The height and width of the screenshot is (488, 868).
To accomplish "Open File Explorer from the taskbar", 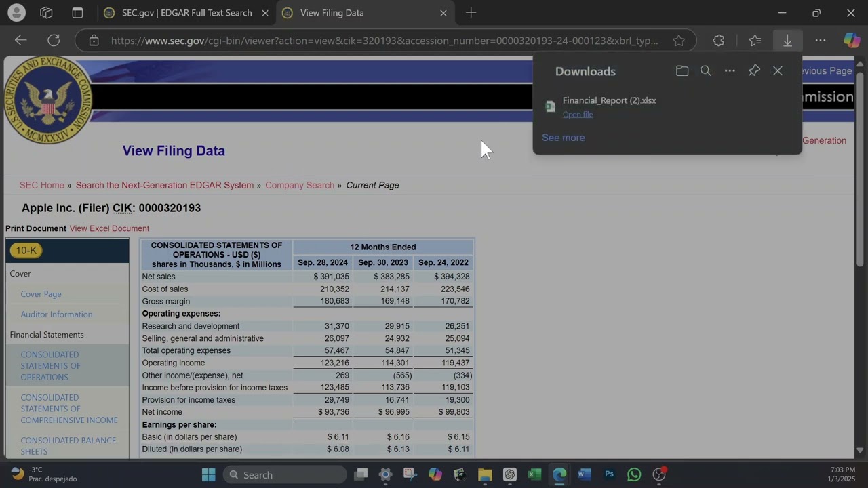I will [485, 474].
